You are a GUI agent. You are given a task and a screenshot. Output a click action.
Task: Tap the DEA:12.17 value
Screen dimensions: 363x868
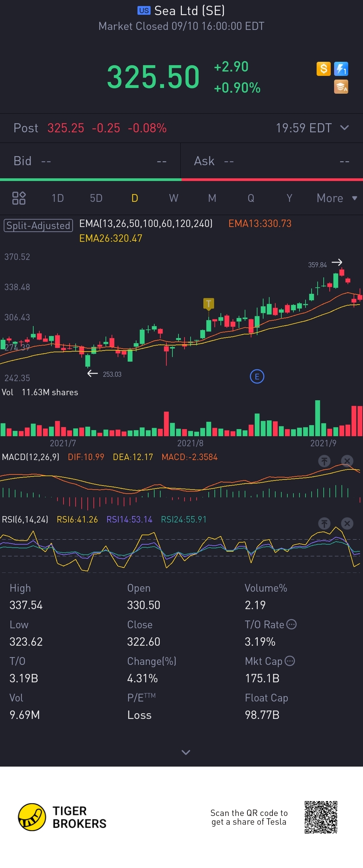[x=133, y=457]
